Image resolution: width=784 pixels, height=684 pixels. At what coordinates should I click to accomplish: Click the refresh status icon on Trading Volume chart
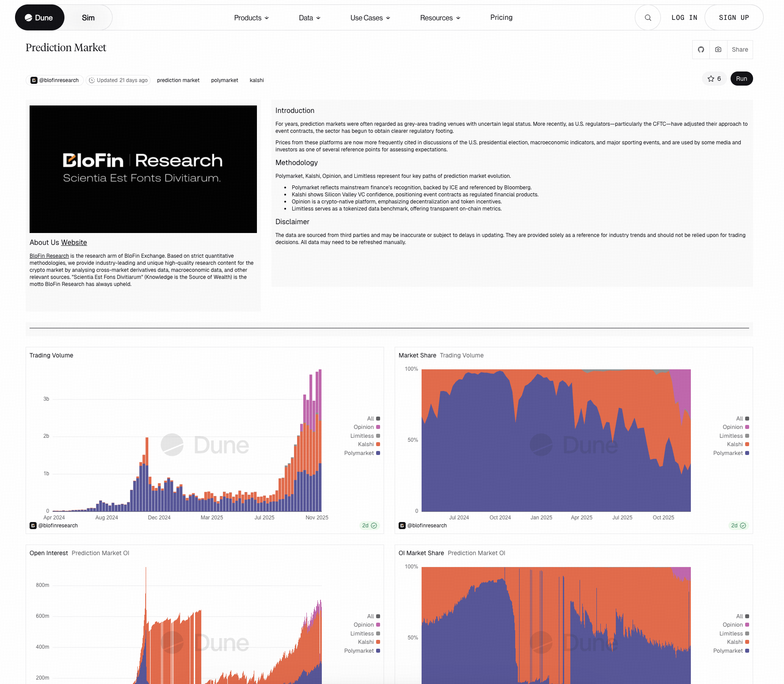(x=373, y=526)
